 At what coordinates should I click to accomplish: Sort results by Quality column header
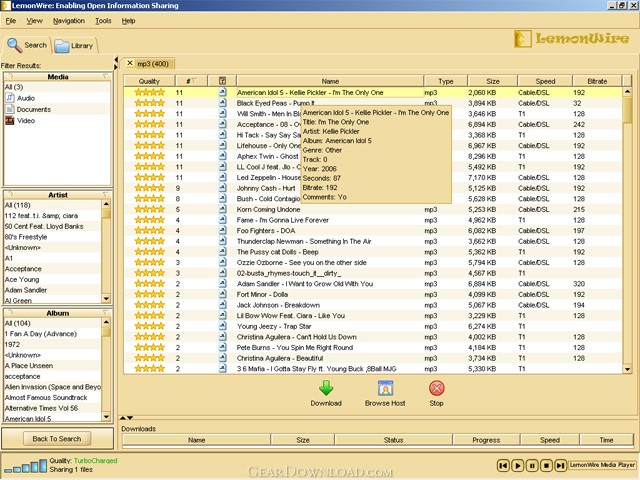click(149, 81)
